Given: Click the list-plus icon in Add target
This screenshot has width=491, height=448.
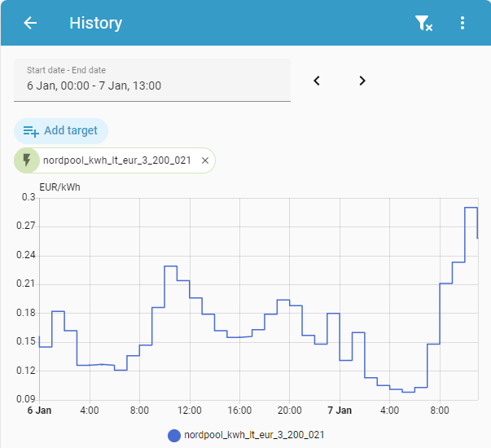Looking at the screenshot, I should click(32, 130).
